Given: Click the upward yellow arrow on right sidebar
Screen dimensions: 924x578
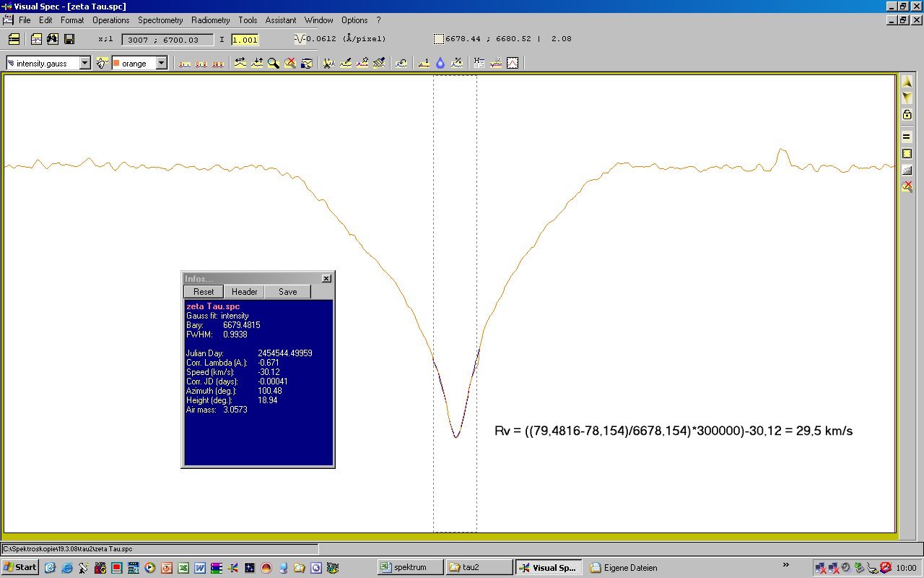Looking at the screenshot, I should click(x=907, y=82).
